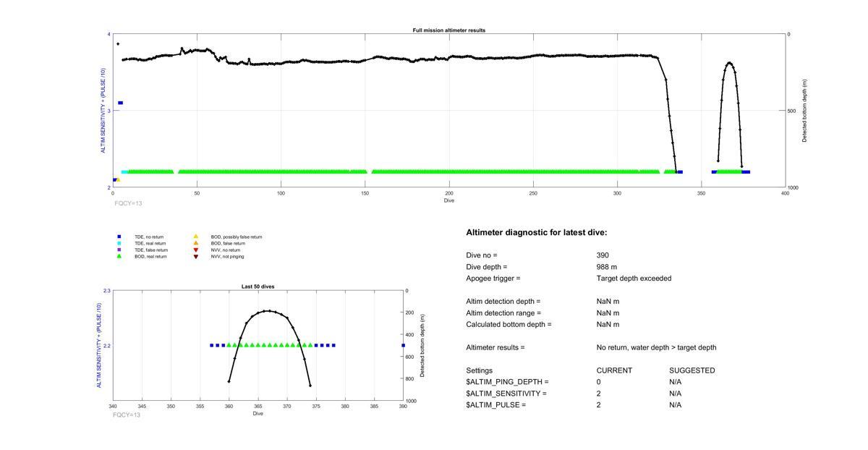868x450 pixels.
Task: Click 'Detected bottom depth (m)' axis label on full mission plot
Action: (x=804, y=111)
